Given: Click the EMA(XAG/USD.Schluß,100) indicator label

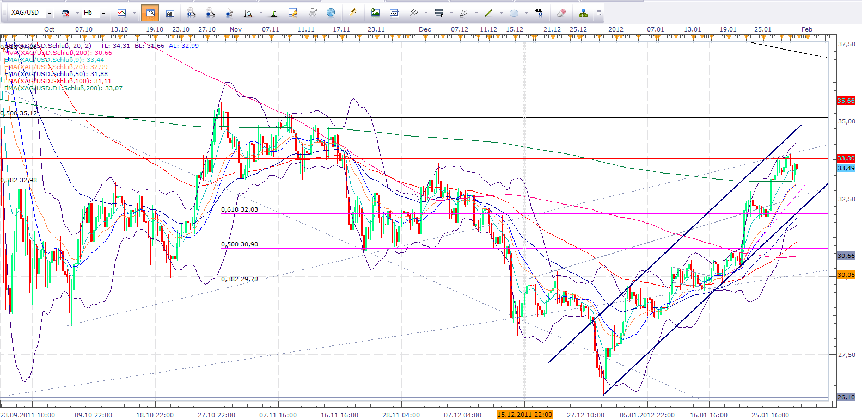Looking at the screenshot, I should point(58,81).
